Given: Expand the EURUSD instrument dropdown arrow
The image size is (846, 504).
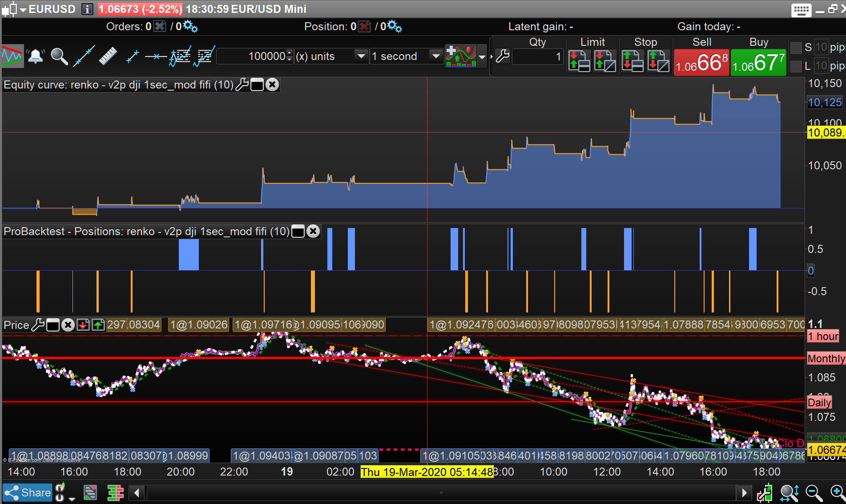Looking at the screenshot, I should [23, 9].
